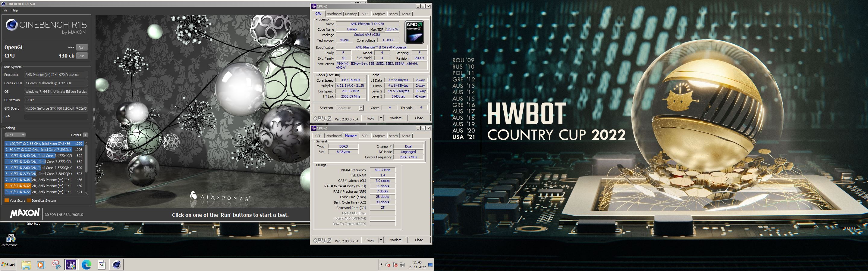Viewport: 868px width, 271px height.
Task: Click the lower CPU-Z window title icon
Action: click(314, 128)
